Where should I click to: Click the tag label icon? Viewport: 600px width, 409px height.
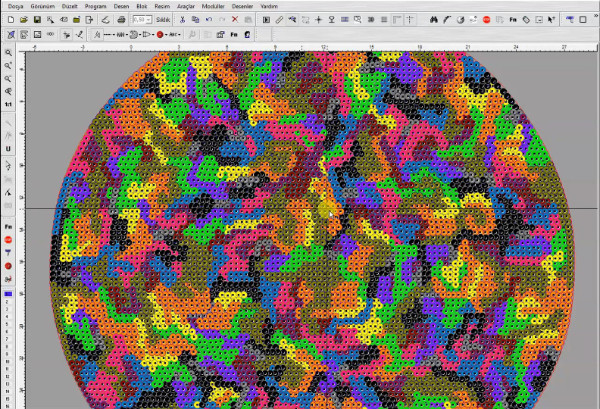526,20
